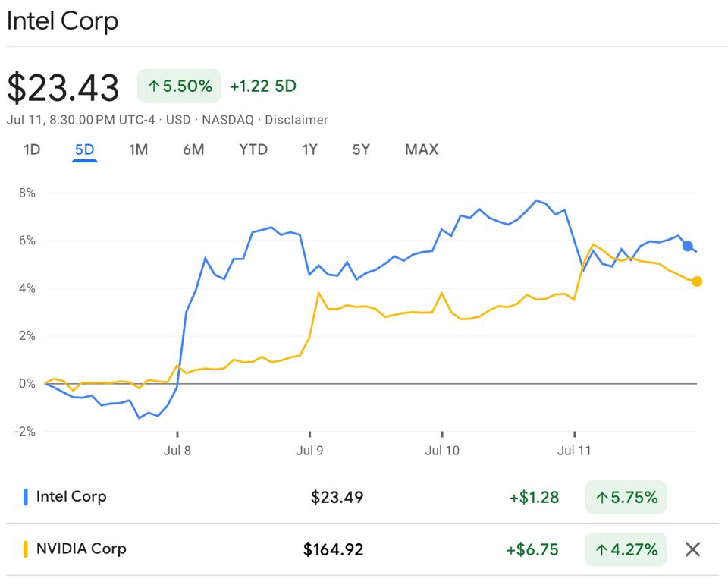Image resolution: width=728 pixels, height=585 pixels.
Task: Click the Jul 9 axis label
Action: pos(309,450)
